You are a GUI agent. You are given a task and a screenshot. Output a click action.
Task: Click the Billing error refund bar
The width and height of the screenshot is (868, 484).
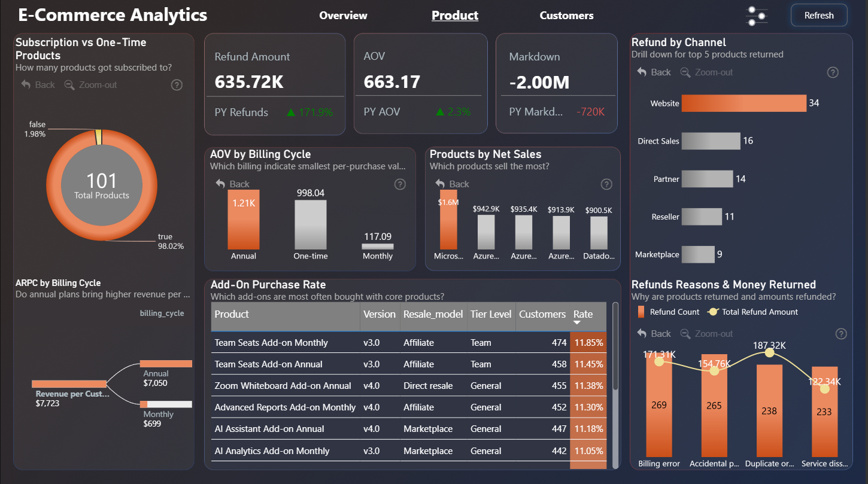[659, 406]
